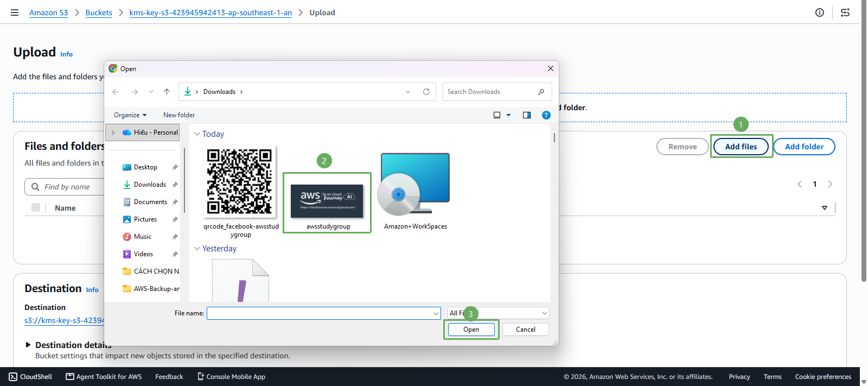Select Desktop in the navigation pane

click(145, 167)
